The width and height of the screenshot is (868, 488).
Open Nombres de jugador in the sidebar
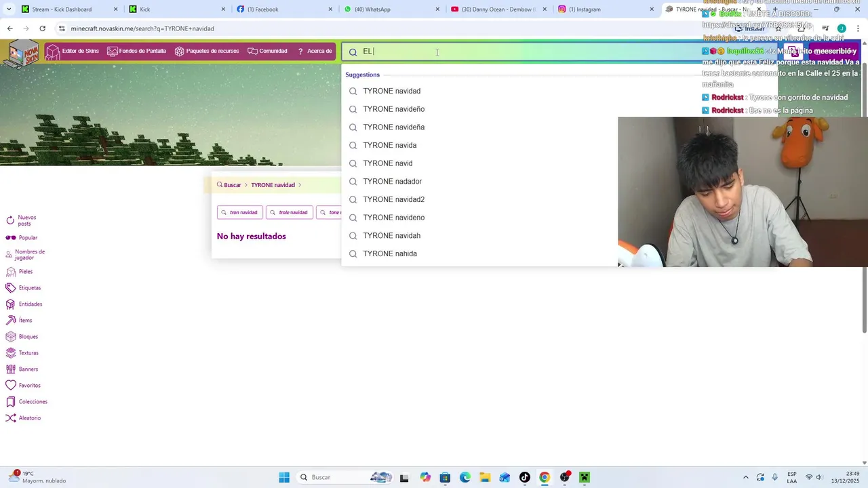coord(25,255)
